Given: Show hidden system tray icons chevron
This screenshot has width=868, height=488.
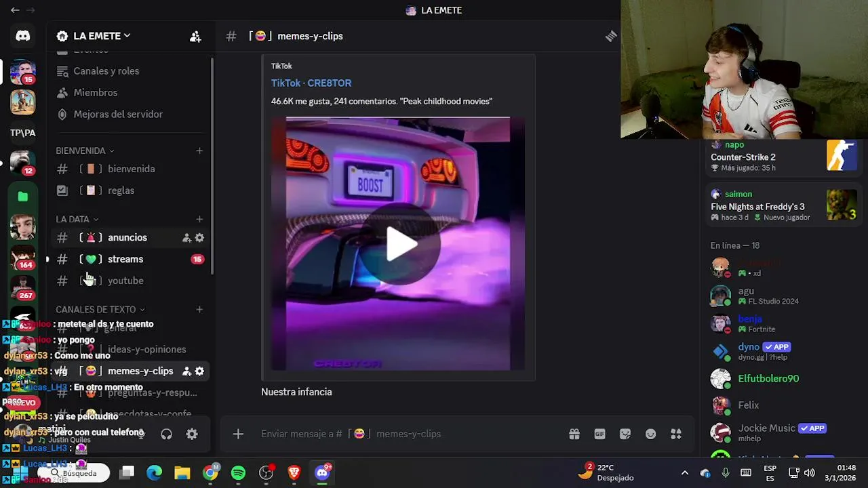Looking at the screenshot, I should tap(684, 472).
